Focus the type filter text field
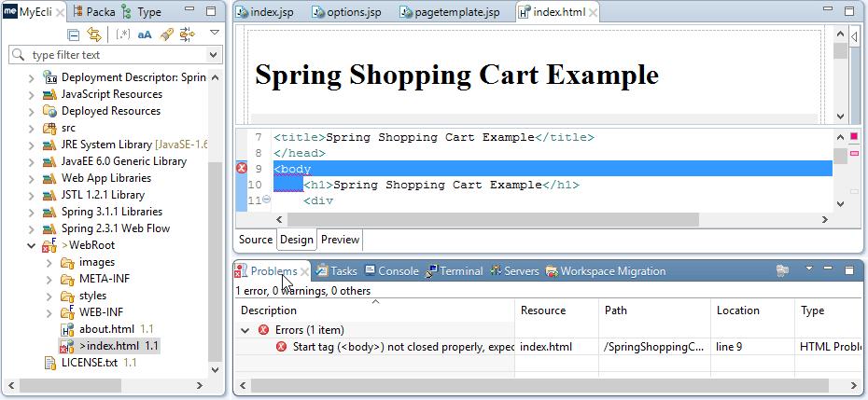The height and width of the screenshot is (400, 868). click(108, 55)
